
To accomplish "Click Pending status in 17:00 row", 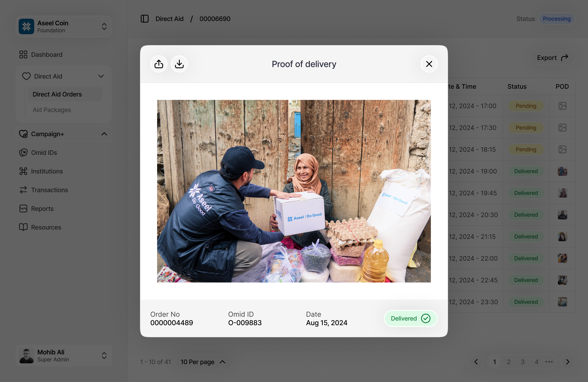I will click(526, 106).
